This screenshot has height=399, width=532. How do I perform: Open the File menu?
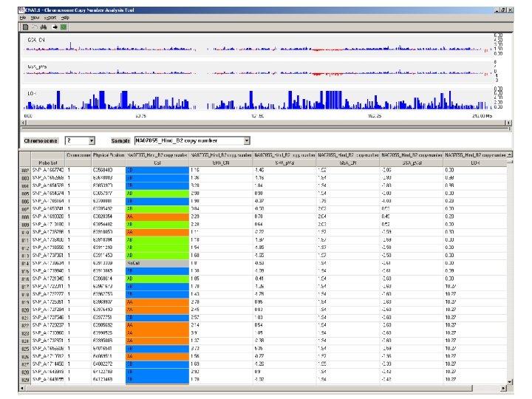click(x=23, y=18)
